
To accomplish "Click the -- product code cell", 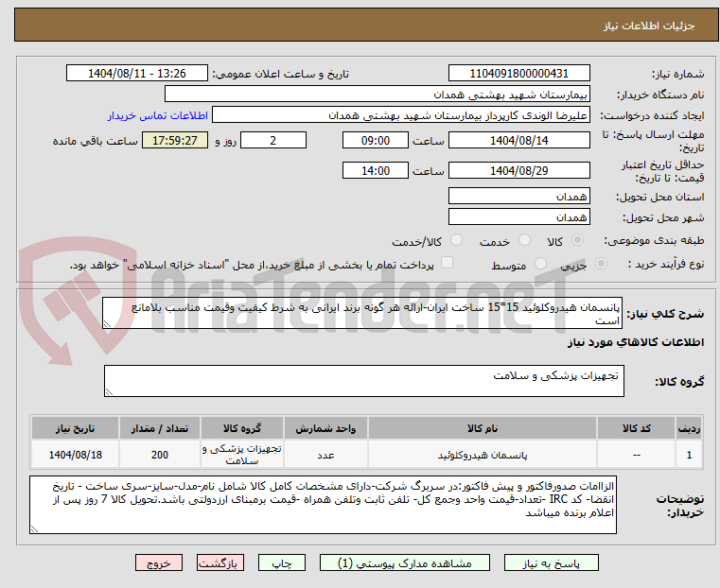I will (636, 455).
